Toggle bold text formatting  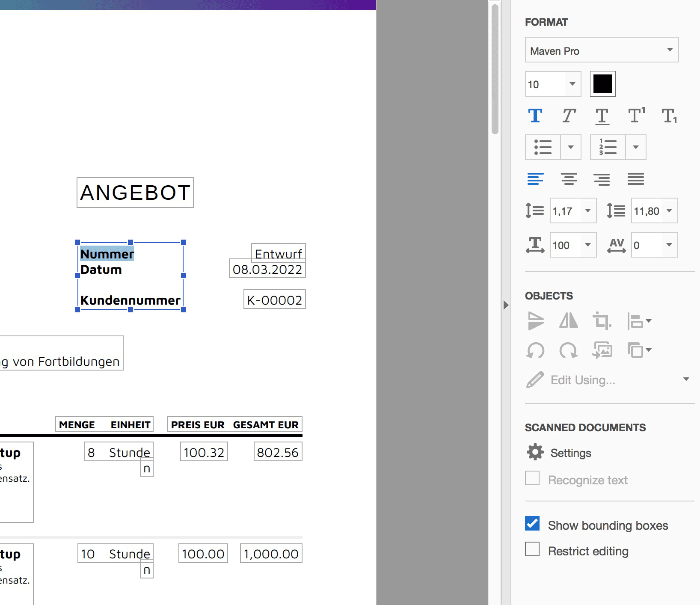pyautogui.click(x=535, y=116)
